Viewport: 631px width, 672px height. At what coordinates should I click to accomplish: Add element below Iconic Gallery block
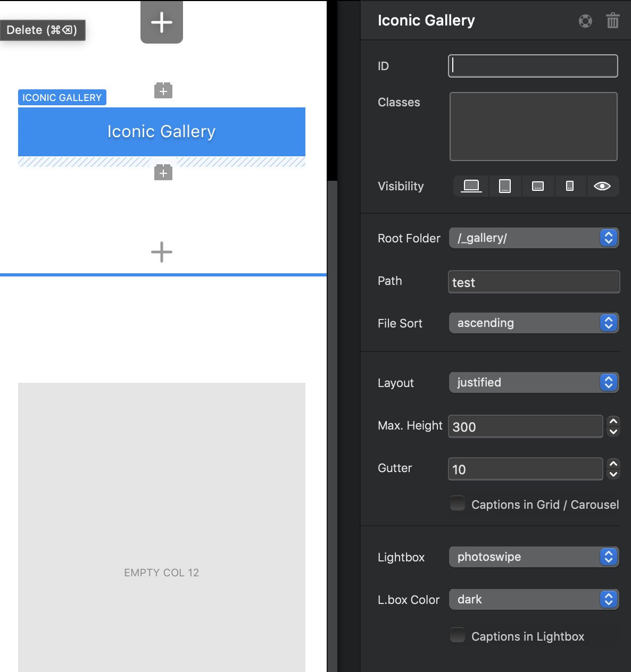pyautogui.click(x=163, y=173)
